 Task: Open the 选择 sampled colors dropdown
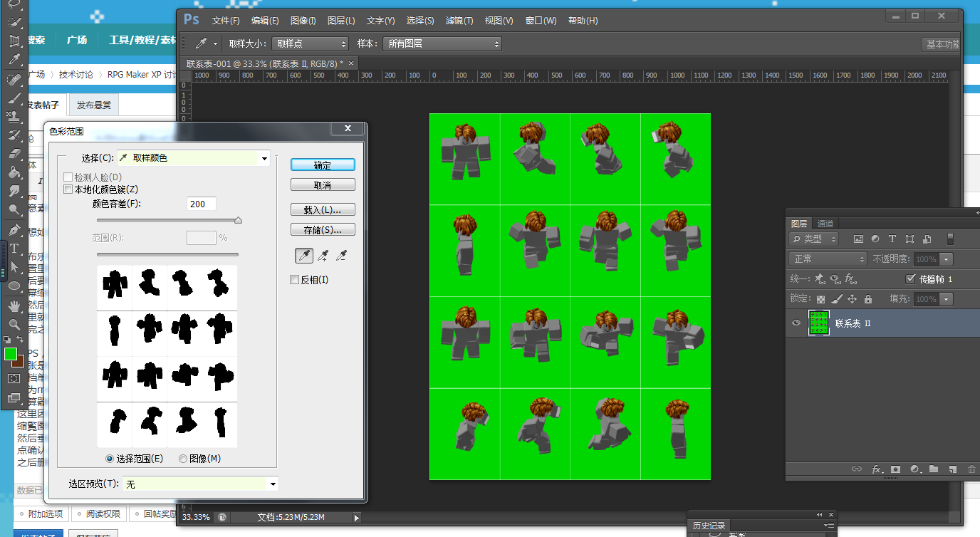pos(194,158)
